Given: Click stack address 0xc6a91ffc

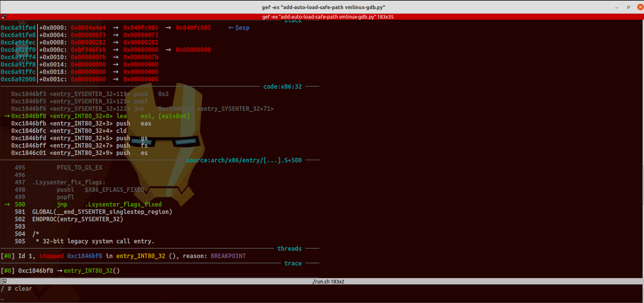Looking at the screenshot, I should (x=18, y=72).
